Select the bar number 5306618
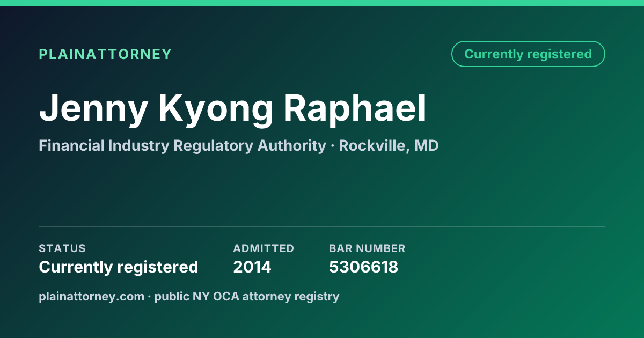This screenshot has width=644, height=338. pos(363,267)
